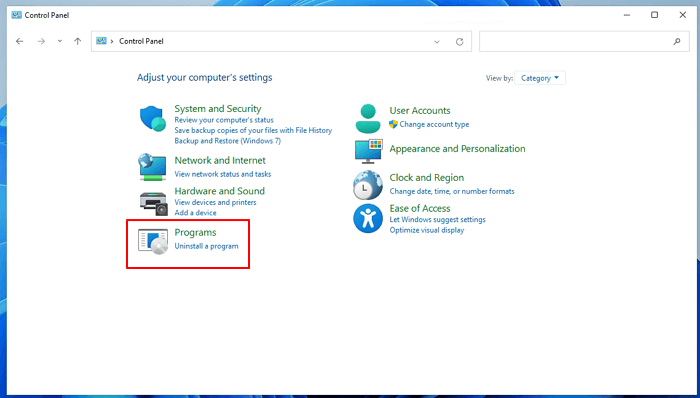
Task: Open Hardware and Sound category
Action: (x=219, y=191)
